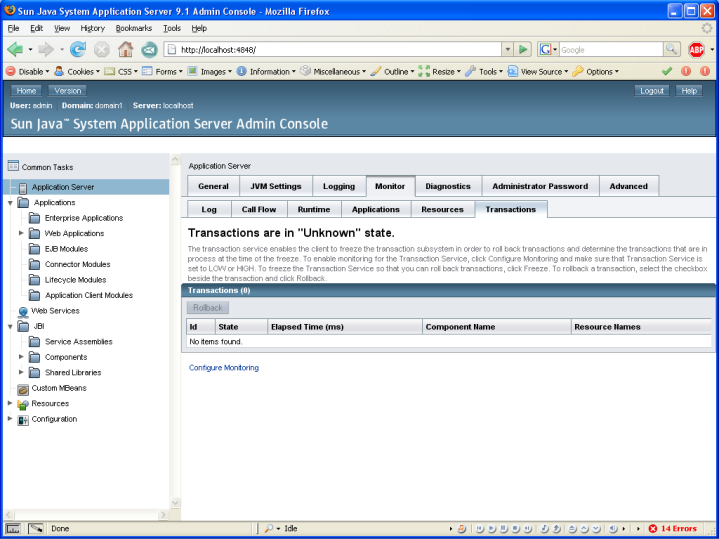This screenshot has height=539, width=719.
Task: Select Application Client Modules tree item
Action: (x=89, y=295)
